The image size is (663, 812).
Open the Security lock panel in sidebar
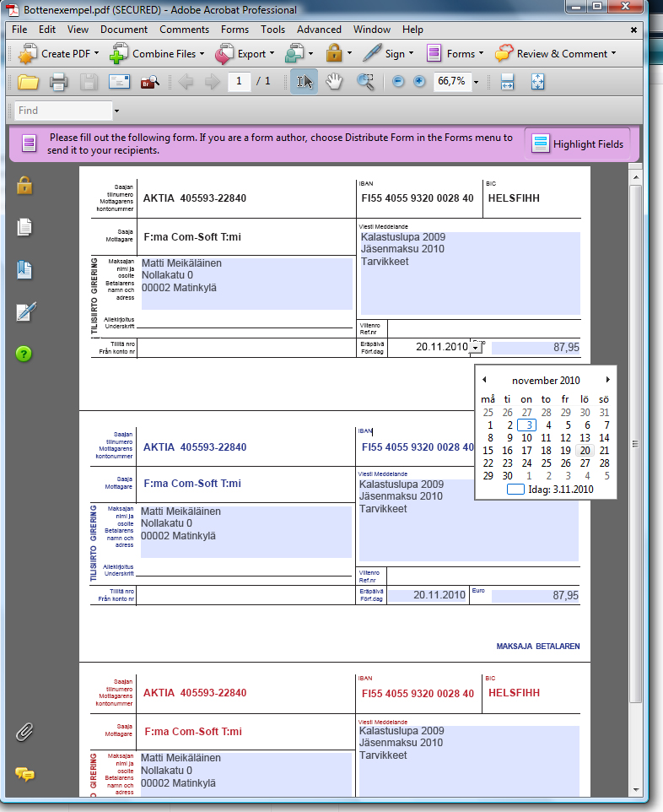coord(24,185)
